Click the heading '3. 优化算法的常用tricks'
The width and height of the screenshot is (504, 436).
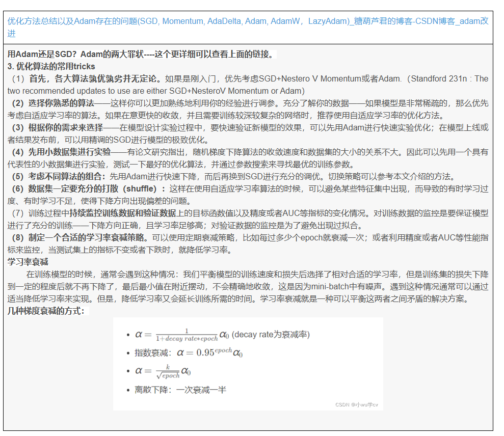(51, 67)
